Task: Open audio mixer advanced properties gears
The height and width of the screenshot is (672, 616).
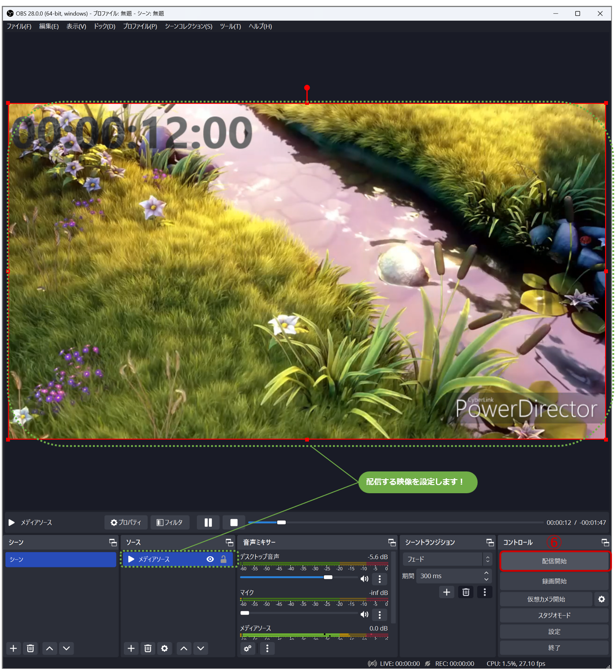Action: (248, 648)
